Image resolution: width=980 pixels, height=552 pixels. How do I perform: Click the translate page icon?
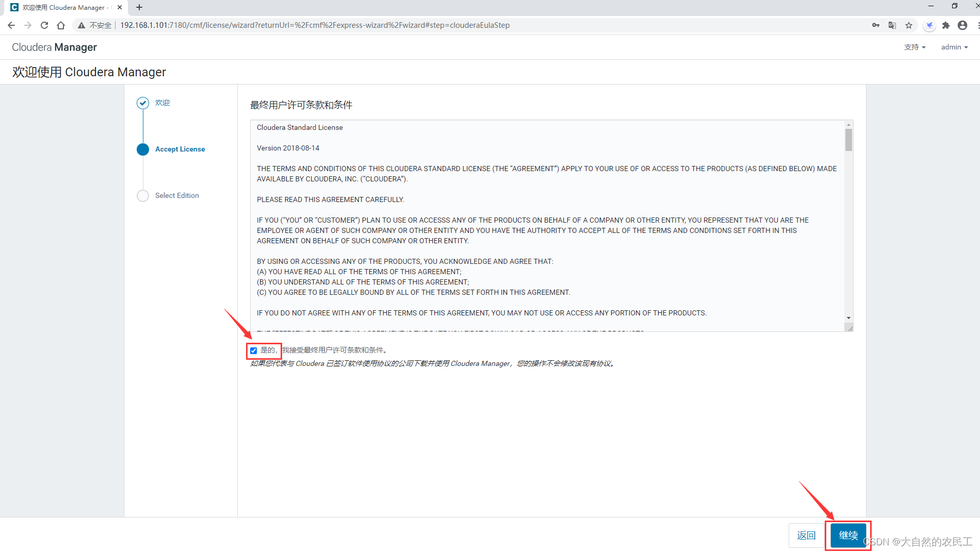coord(892,25)
